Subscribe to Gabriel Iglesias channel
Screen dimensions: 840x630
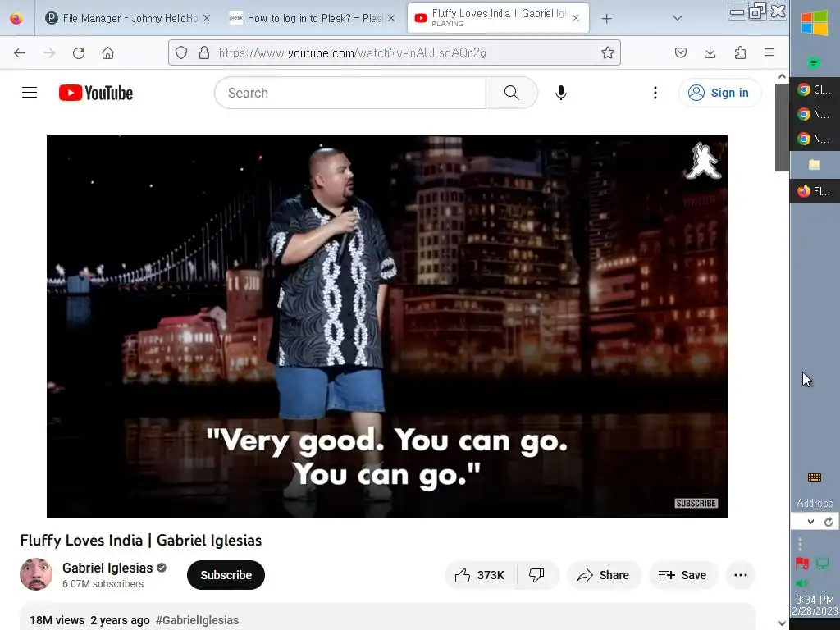point(226,575)
